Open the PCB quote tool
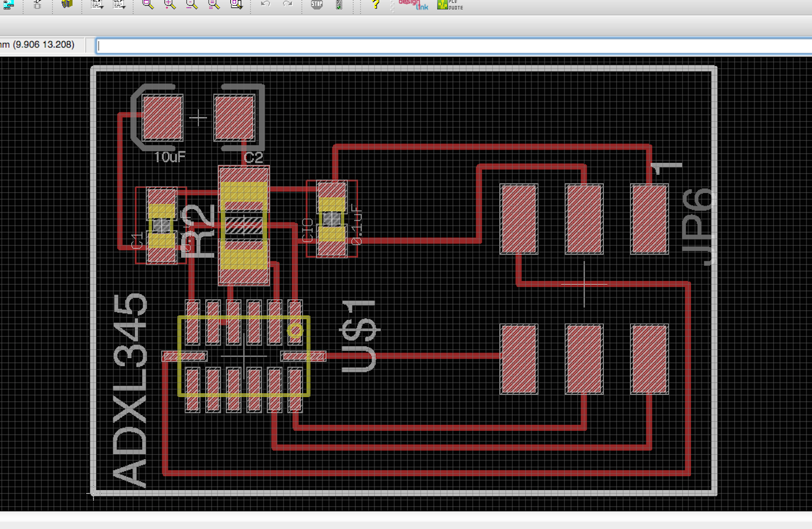This screenshot has height=529, width=812. pos(450,5)
